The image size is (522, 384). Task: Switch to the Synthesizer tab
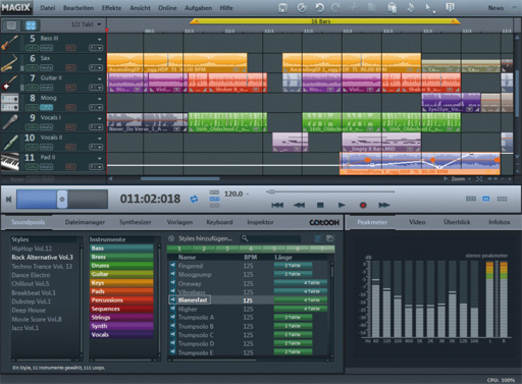(x=135, y=222)
